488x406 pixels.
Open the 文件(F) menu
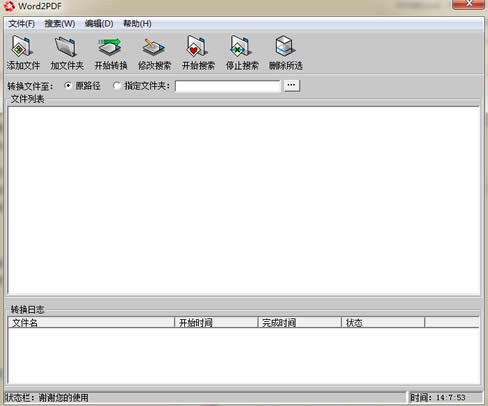tap(21, 24)
